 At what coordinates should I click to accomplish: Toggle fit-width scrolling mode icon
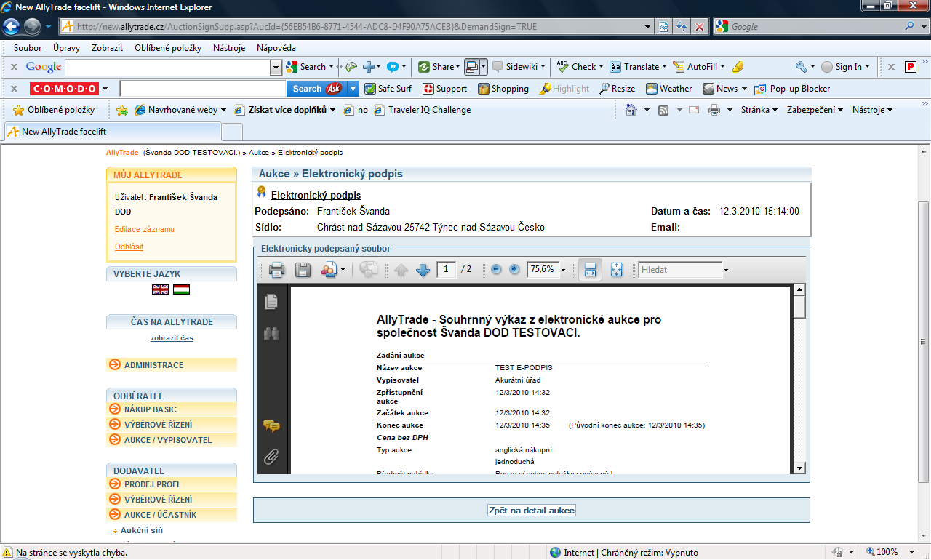pyautogui.click(x=590, y=269)
